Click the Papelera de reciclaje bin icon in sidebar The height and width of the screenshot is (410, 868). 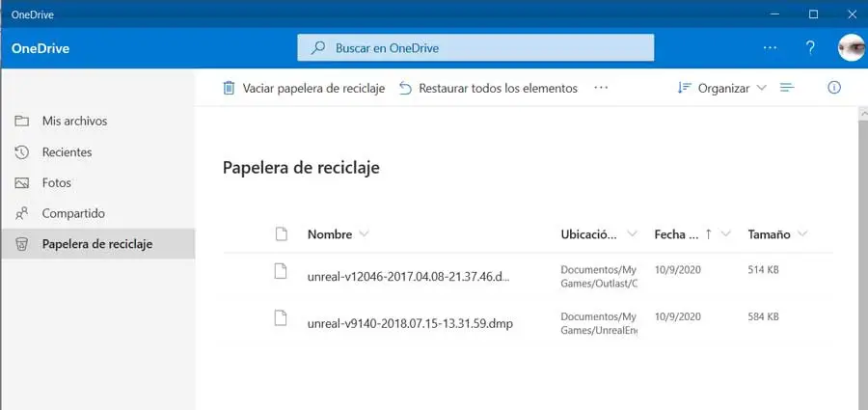tap(21, 244)
